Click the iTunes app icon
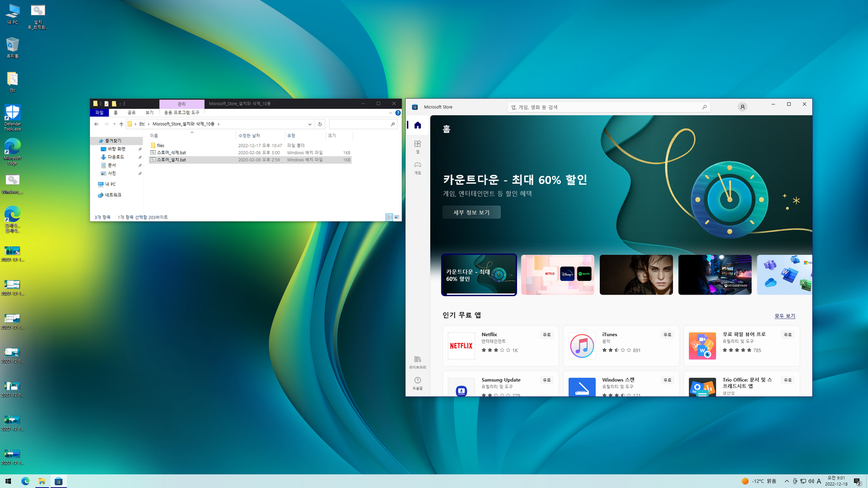The width and height of the screenshot is (868, 488). click(582, 346)
